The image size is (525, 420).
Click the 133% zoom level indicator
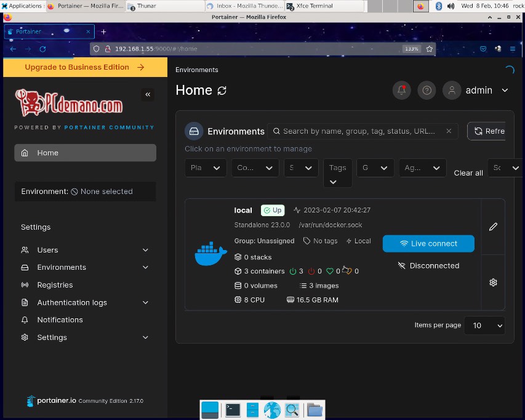(411, 49)
